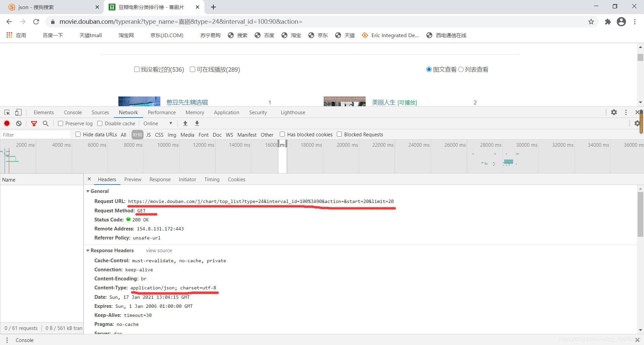Click the browser forward arrow

coord(22,21)
